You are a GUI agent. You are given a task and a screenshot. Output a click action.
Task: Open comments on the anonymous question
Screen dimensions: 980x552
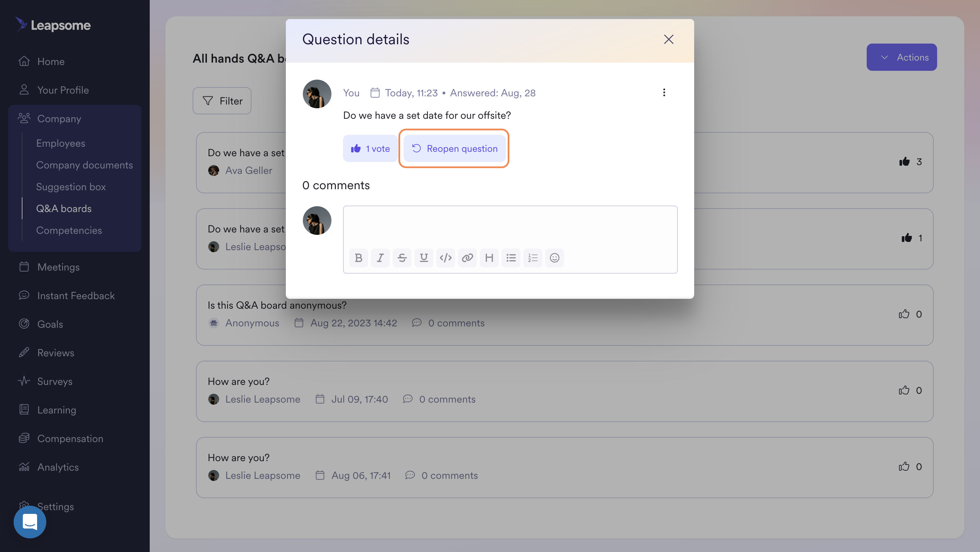(x=448, y=323)
